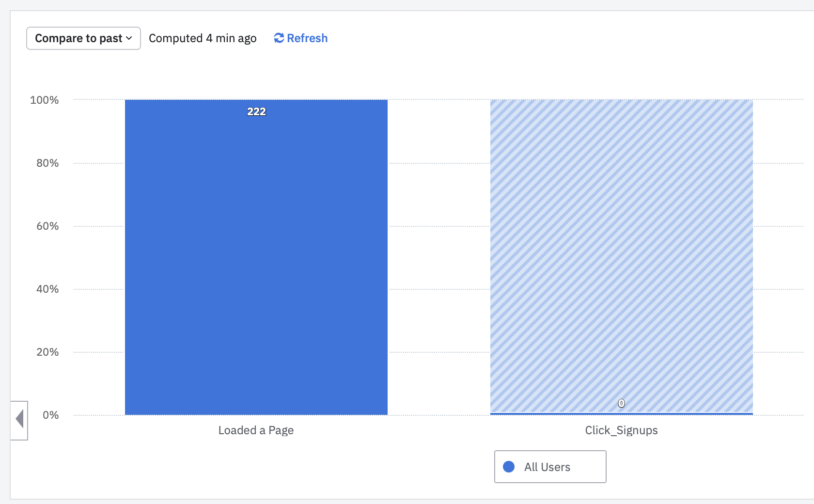The height and width of the screenshot is (504, 814).
Task: Click the left-pointing collapse triangle icon
Action: (x=20, y=419)
